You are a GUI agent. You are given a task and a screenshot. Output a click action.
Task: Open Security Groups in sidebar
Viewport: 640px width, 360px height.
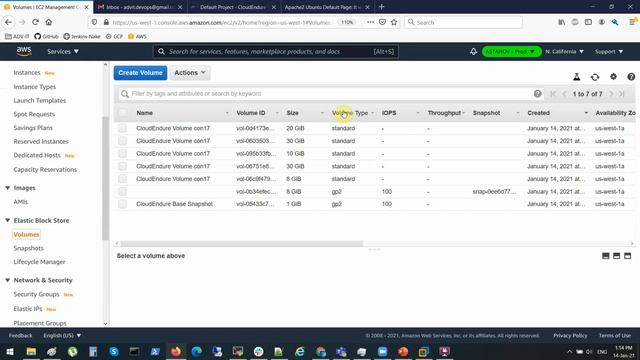[36, 294]
